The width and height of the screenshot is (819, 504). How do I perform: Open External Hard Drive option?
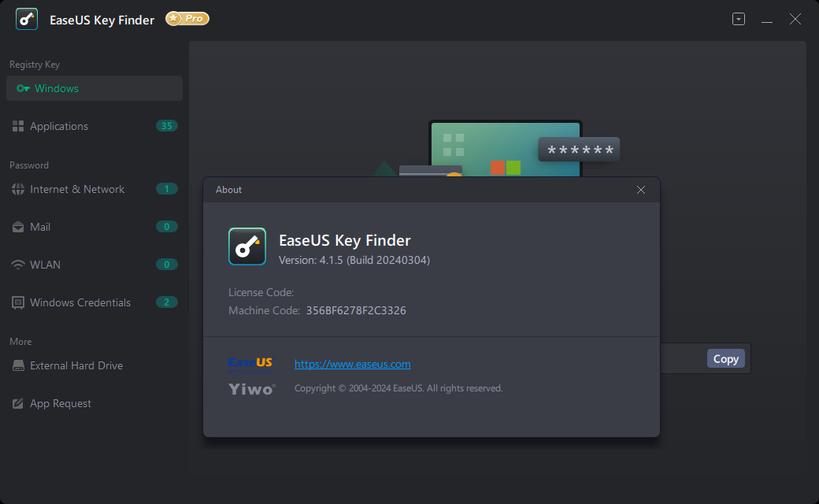(94, 365)
